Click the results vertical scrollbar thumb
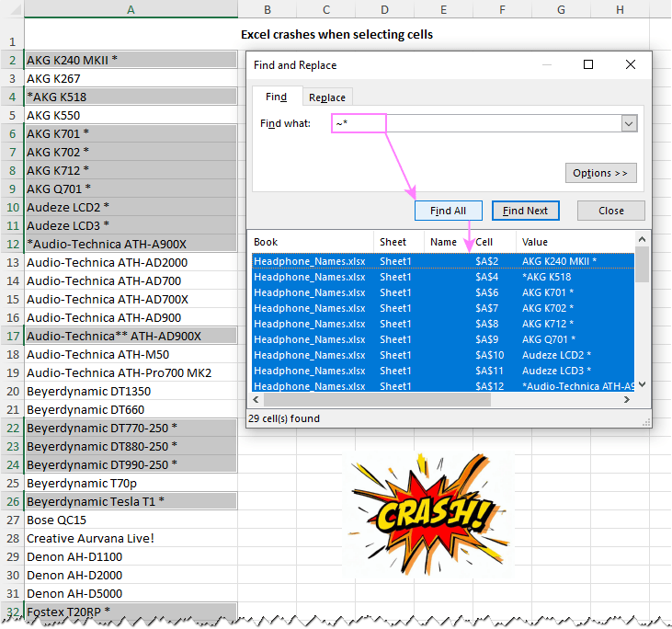The height and width of the screenshot is (629, 672). (x=642, y=264)
